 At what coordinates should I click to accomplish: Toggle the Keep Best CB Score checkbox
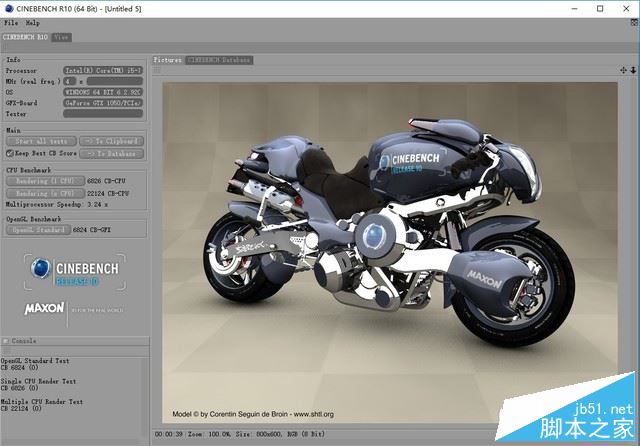10,153
